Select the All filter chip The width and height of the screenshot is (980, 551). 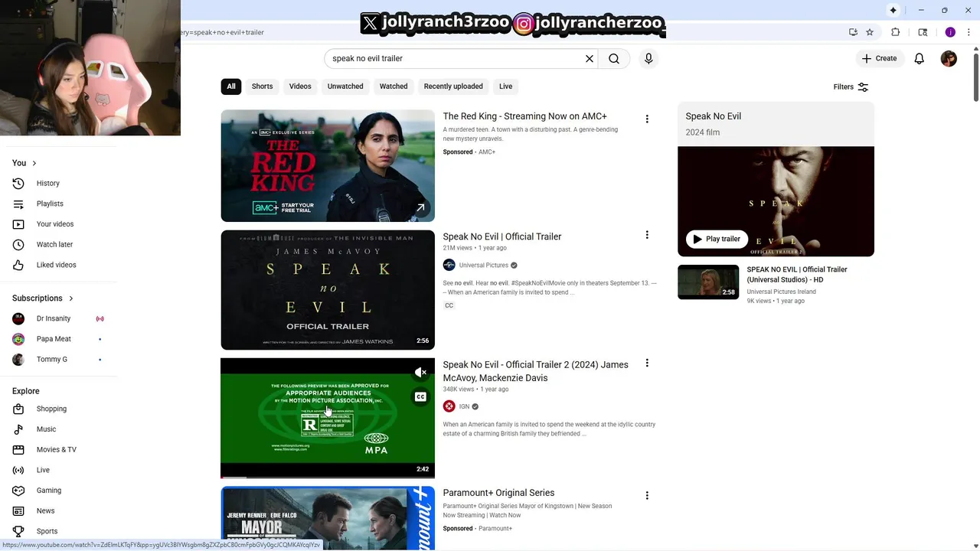click(x=231, y=86)
